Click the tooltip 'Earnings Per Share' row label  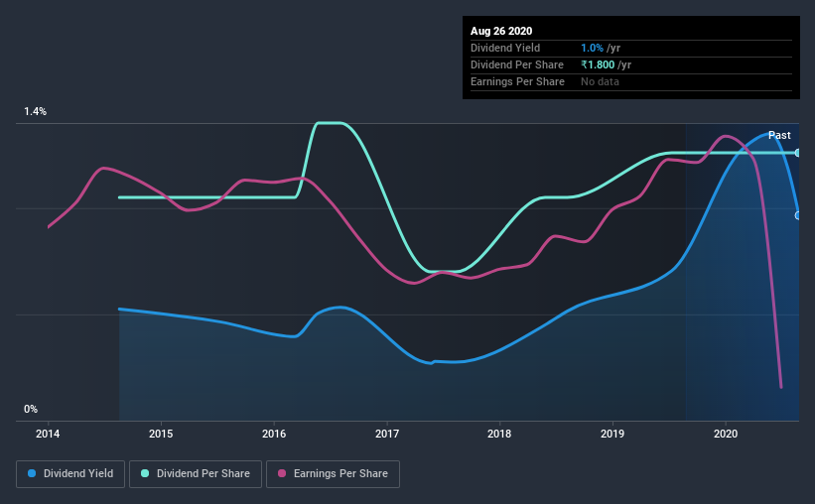click(x=517, y=81)
